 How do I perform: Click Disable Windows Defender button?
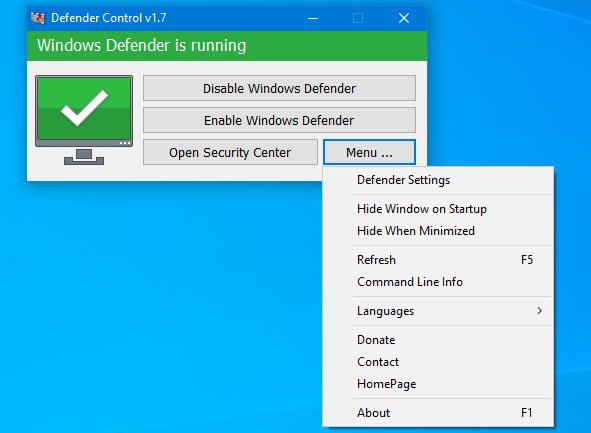[279, 88]
